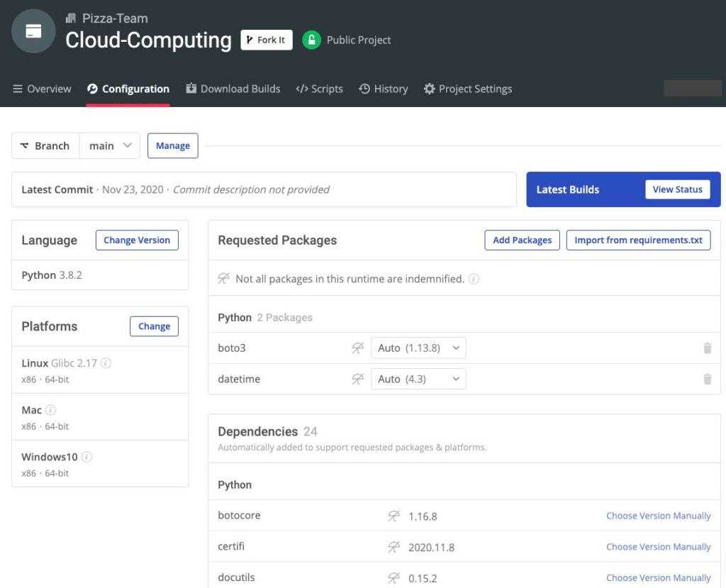Click the Pizza-Team project avatar
The image size is (726, 588).
[x=33, y=31]
